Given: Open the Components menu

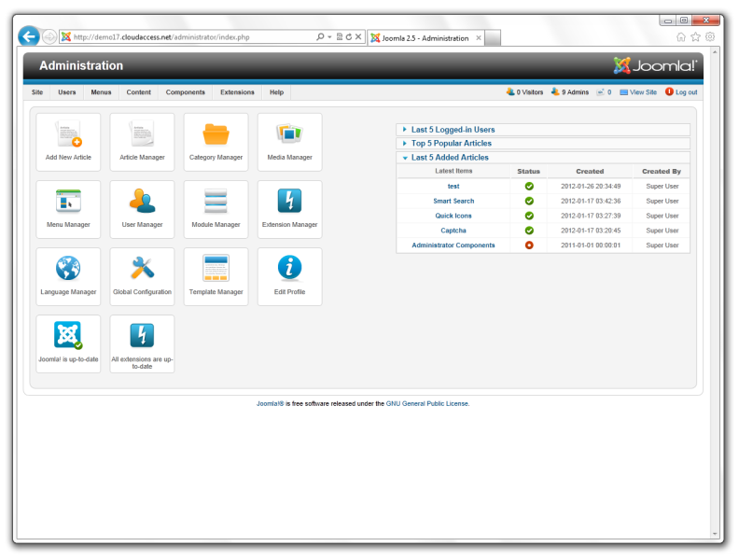Looking at the screenshot, I should pos(186,92).
